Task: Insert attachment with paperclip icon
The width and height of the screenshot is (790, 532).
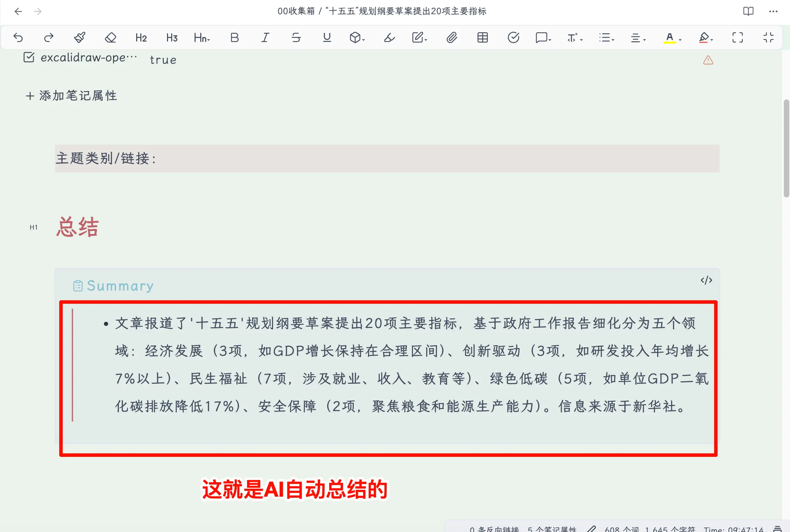Action: (451, 37)
